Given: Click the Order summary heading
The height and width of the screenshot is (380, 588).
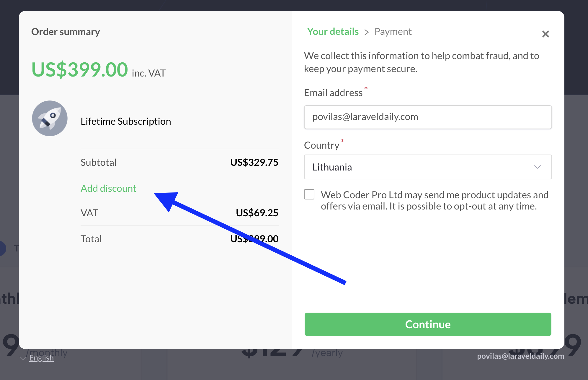Looking at the screenshot, I should pos(66,32).
